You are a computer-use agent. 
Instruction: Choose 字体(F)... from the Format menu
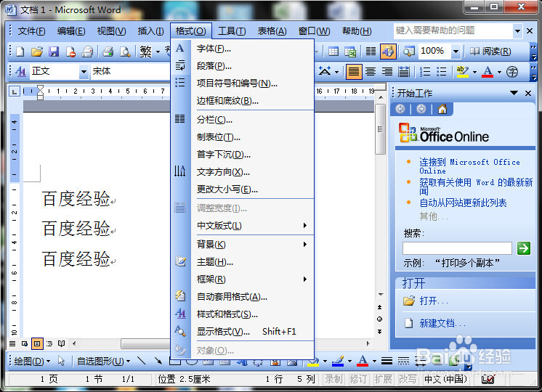[x=252, y=49]
